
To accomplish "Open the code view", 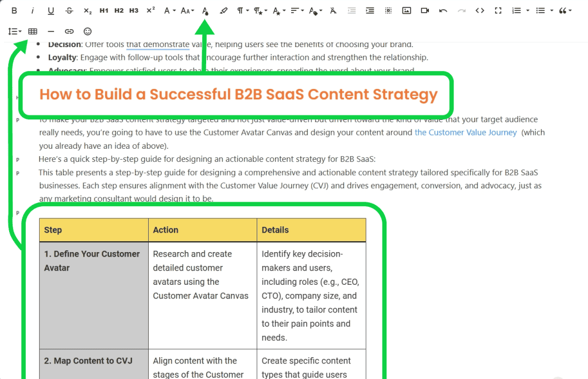I will pos(479,10).
